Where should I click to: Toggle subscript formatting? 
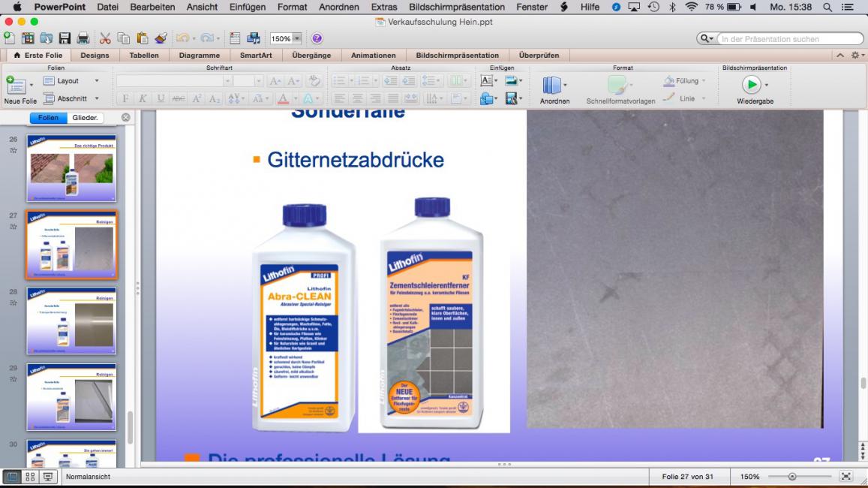pos(215,98)
